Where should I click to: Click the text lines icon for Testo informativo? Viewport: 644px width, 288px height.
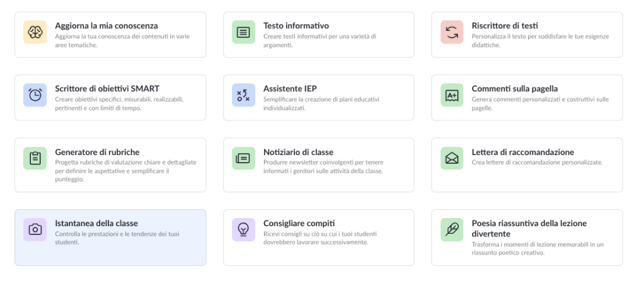coord(243,32)
